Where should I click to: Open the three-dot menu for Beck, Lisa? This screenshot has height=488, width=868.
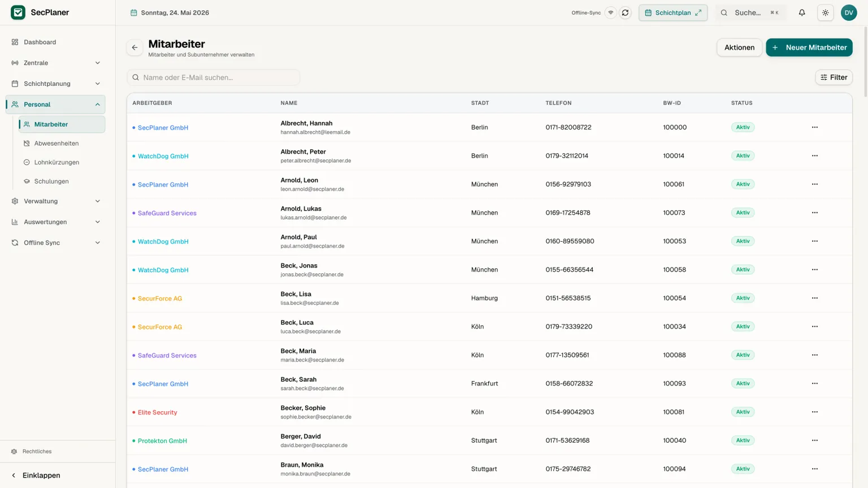[814, 298]
